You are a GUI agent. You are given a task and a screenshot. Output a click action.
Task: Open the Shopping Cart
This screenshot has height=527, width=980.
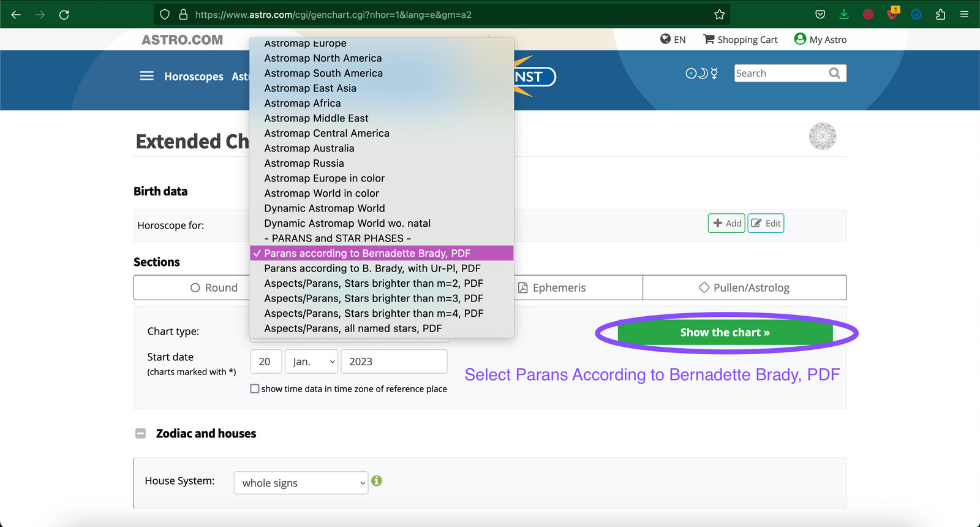click(740, 39)
